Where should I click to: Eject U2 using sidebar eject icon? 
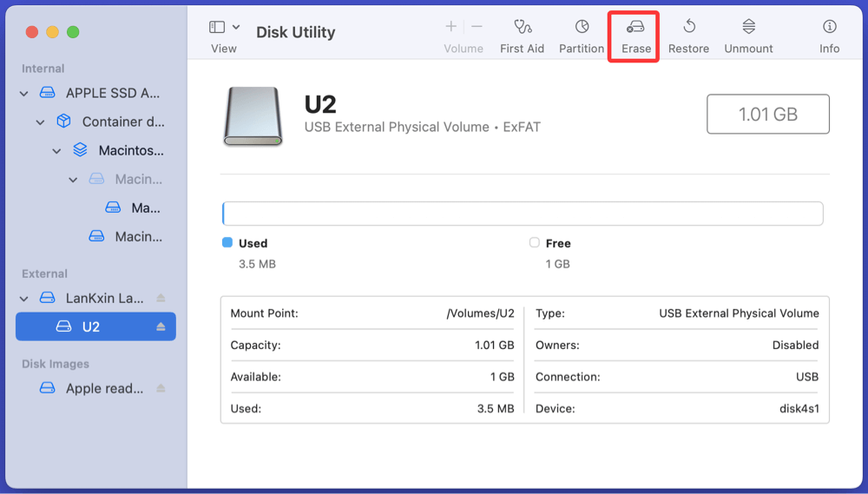(x=161, y=327)
